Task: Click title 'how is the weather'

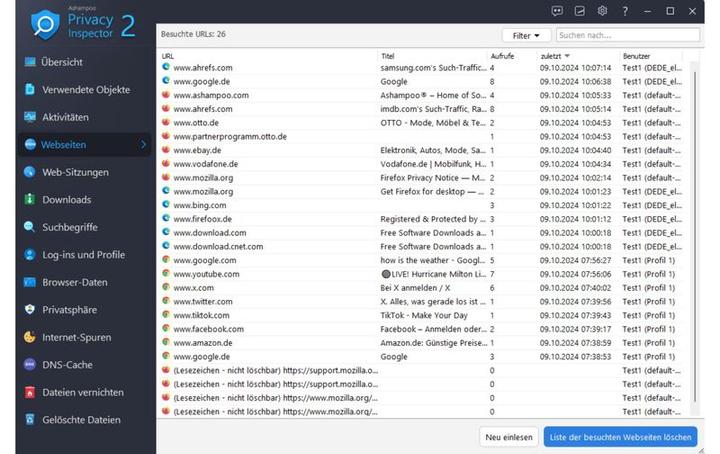Action: click(433, 260)
